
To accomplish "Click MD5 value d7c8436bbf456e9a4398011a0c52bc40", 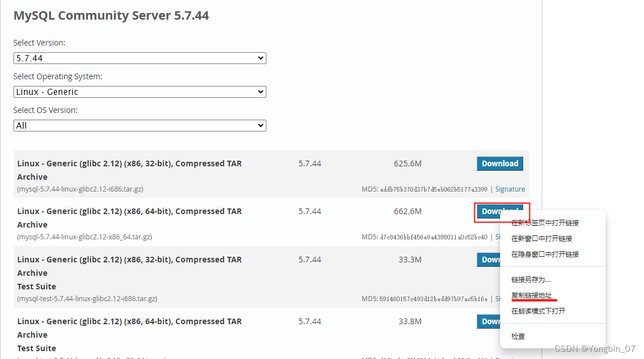I will [434, 237].
